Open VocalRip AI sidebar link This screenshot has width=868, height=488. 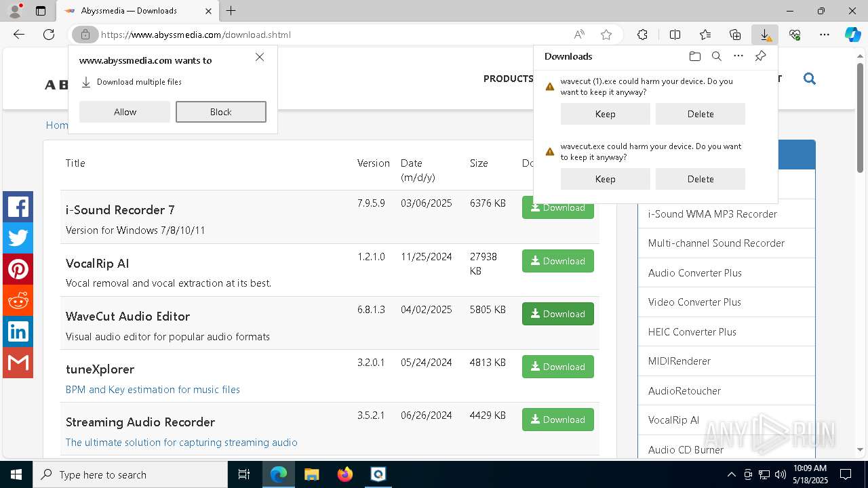(673, 420)
